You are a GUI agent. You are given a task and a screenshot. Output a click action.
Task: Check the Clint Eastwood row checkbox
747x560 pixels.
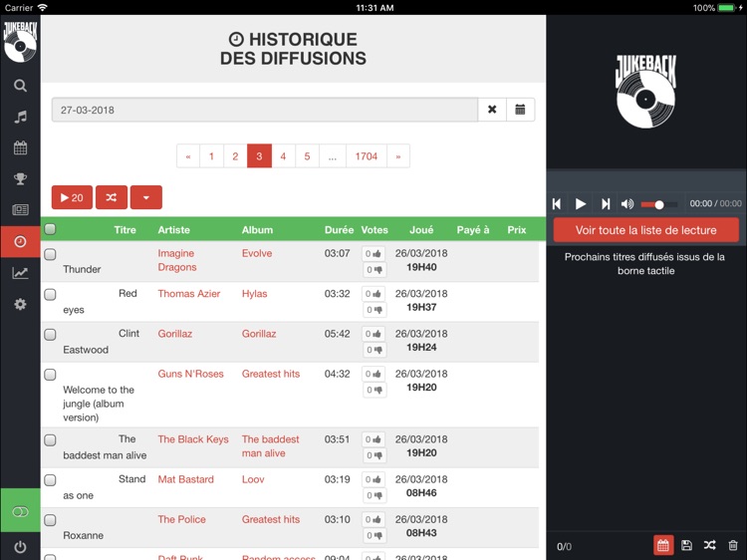pos(50,335)
